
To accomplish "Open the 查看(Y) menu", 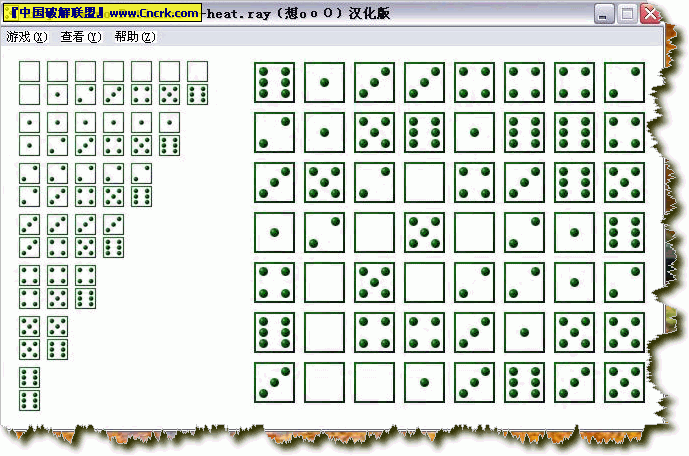I will 81,37.
